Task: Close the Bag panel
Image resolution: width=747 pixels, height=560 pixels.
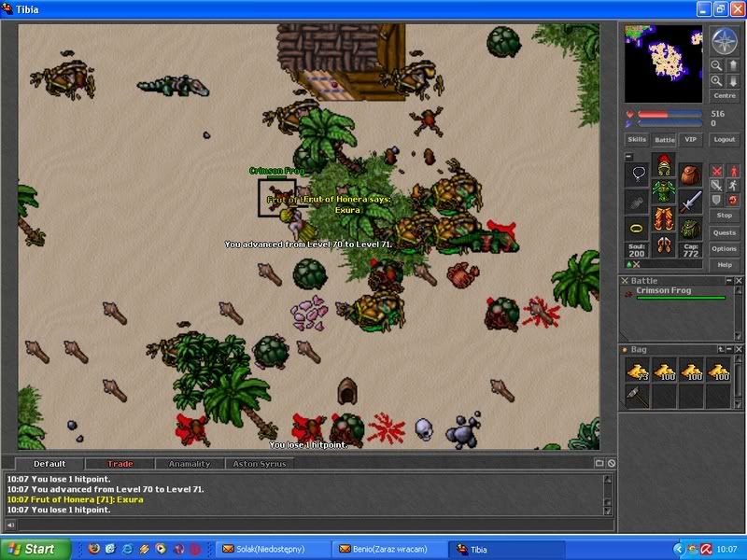Action: (x=739, y=349)
